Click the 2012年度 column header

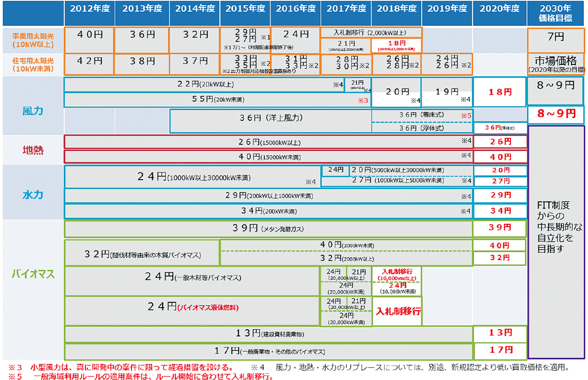pyautogui.click(x=89, y=14)
